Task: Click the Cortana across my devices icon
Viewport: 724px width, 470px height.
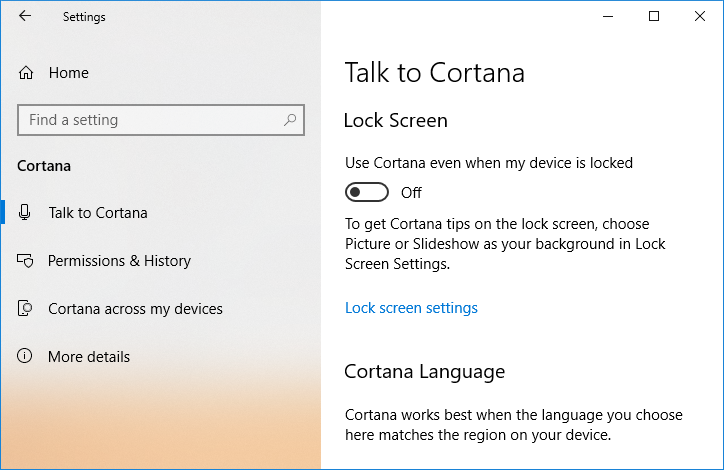Action: click(27, 309)
